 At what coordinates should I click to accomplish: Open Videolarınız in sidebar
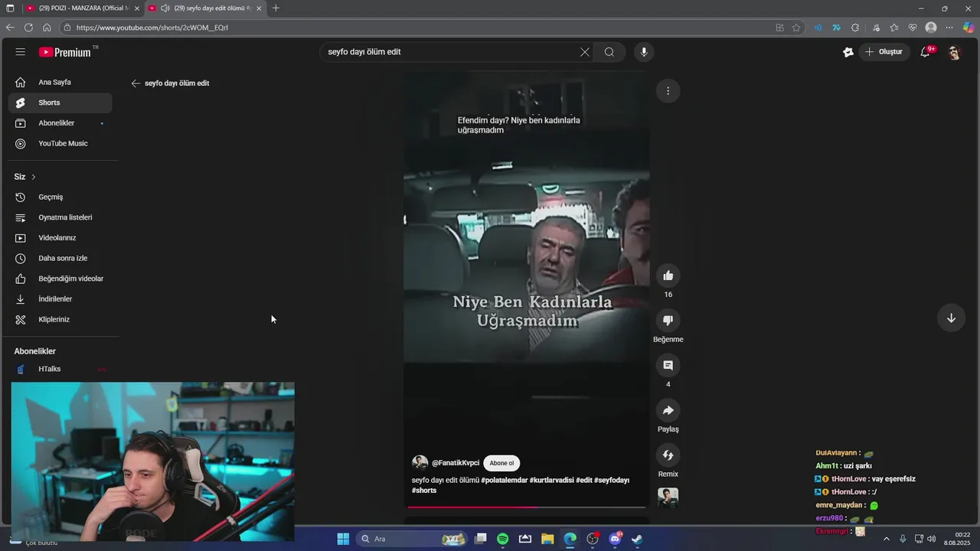point(60,238)
